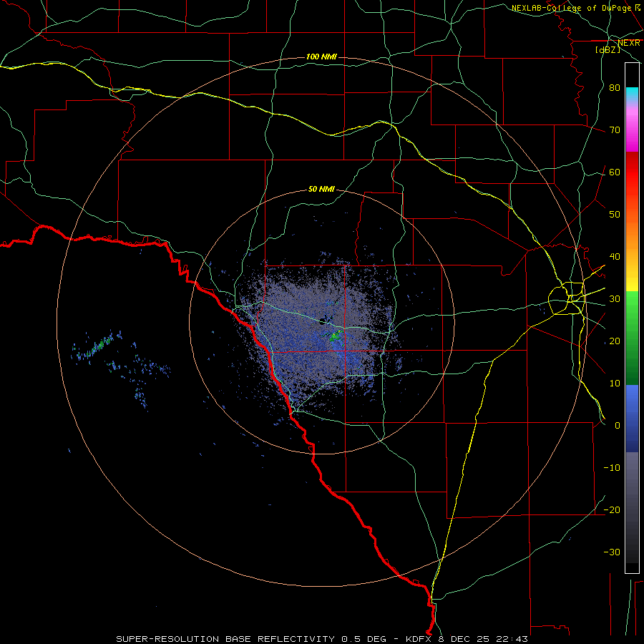Click the -30 value on the dBZ scale

point(612,552)
